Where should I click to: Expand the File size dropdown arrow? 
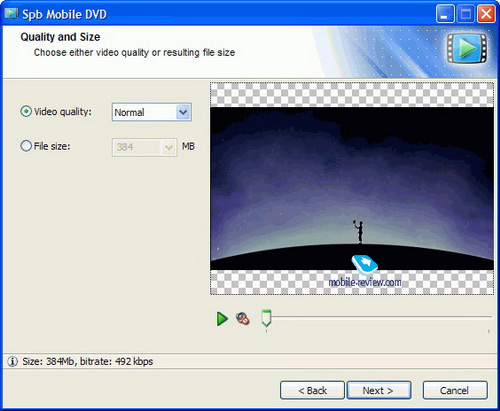169,147
